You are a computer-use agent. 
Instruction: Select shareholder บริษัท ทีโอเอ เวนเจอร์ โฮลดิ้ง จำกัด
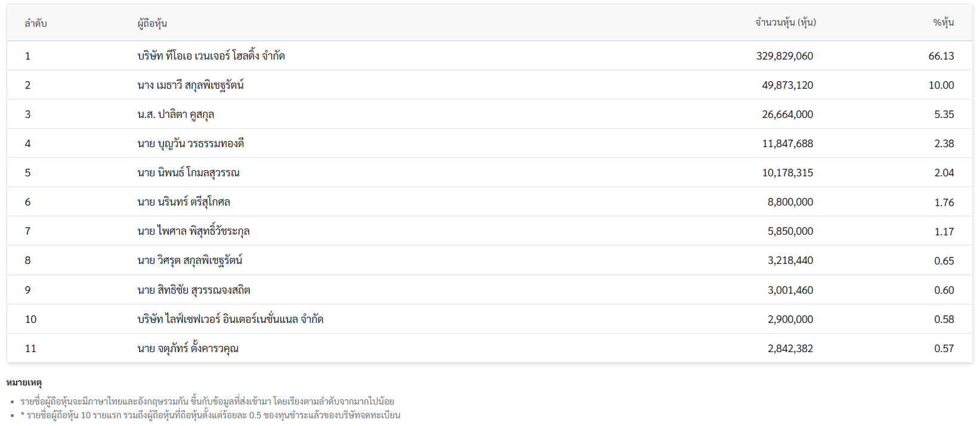click(211, 56)
